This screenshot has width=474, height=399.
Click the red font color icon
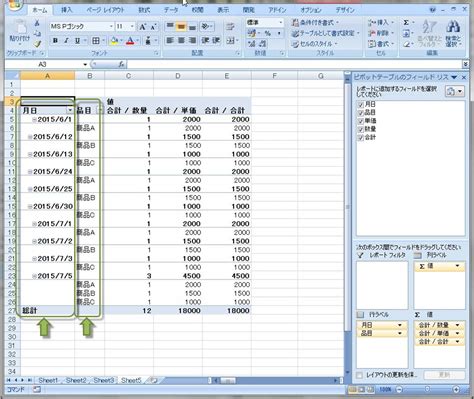(x=130, y=41)
